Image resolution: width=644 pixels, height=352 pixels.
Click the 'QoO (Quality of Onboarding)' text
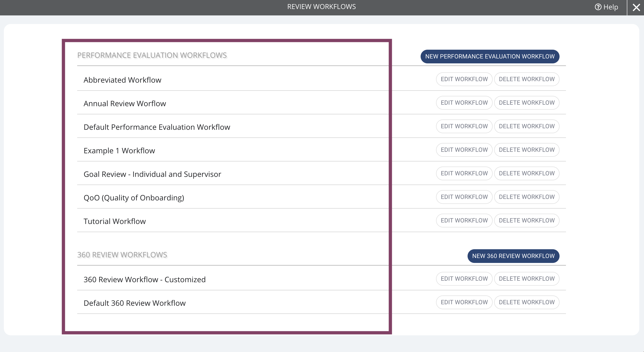point(134,198)
